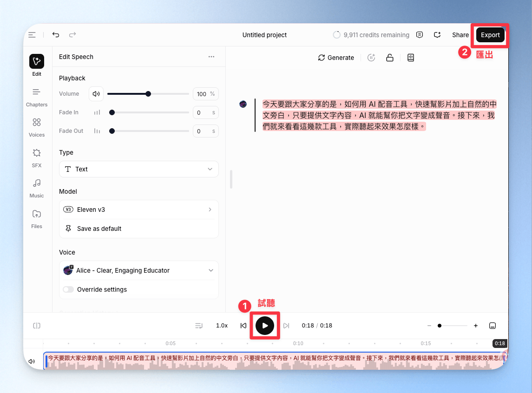This screenshot has width=532, height=393.
Task: Toggle the Volume mute speaker button
Action: pos(96,94)
